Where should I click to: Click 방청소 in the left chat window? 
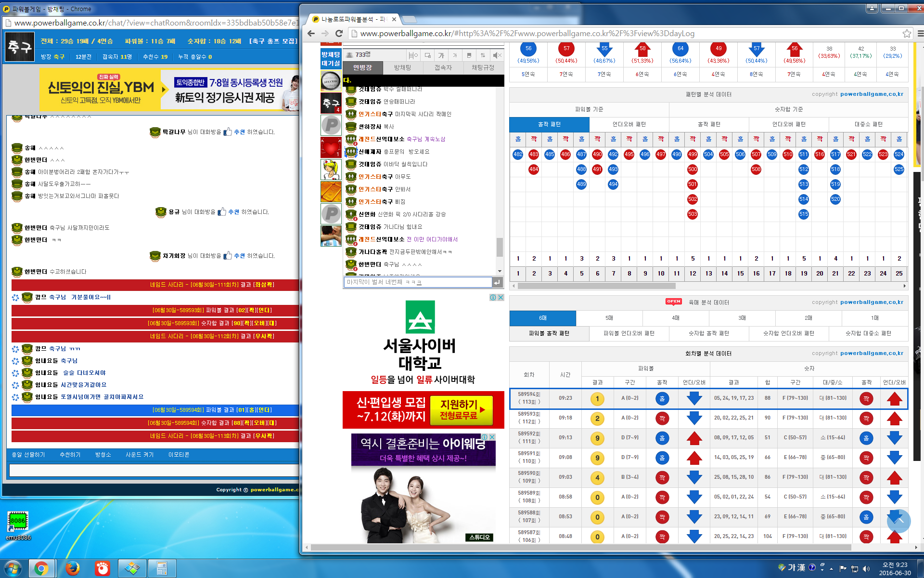[x=103, y=455]
